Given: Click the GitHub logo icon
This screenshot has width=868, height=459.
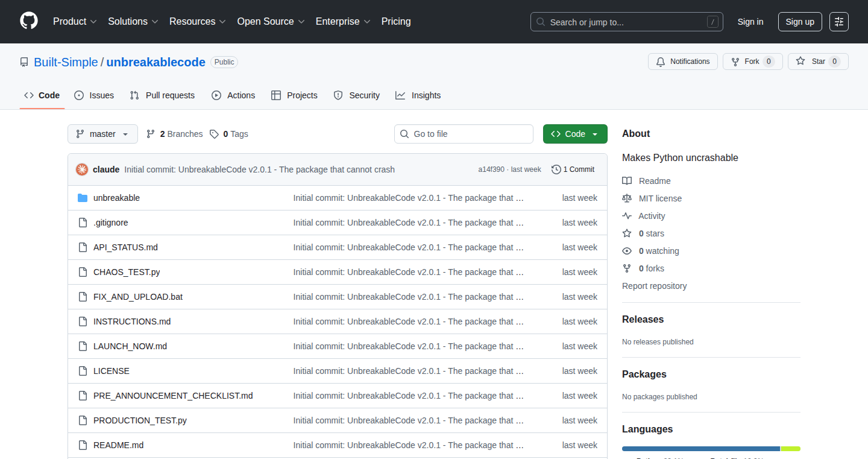Looking at the screenshot, I should click(29, 21).
